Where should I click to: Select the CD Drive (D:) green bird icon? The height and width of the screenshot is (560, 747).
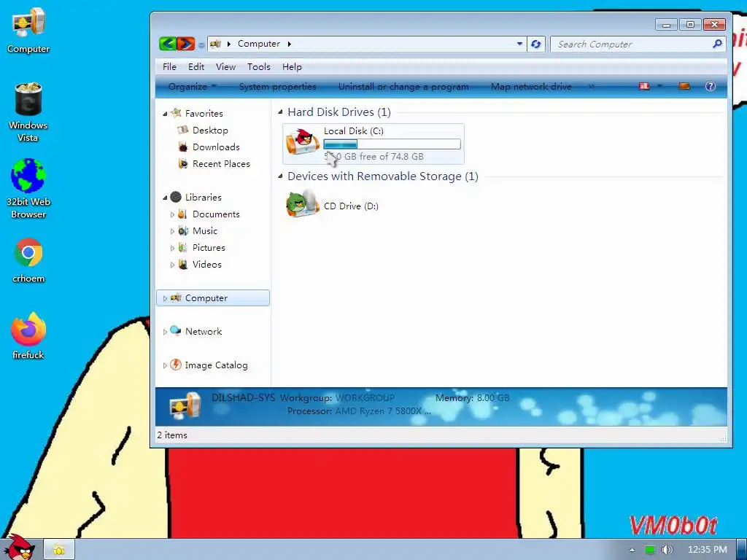303,203
